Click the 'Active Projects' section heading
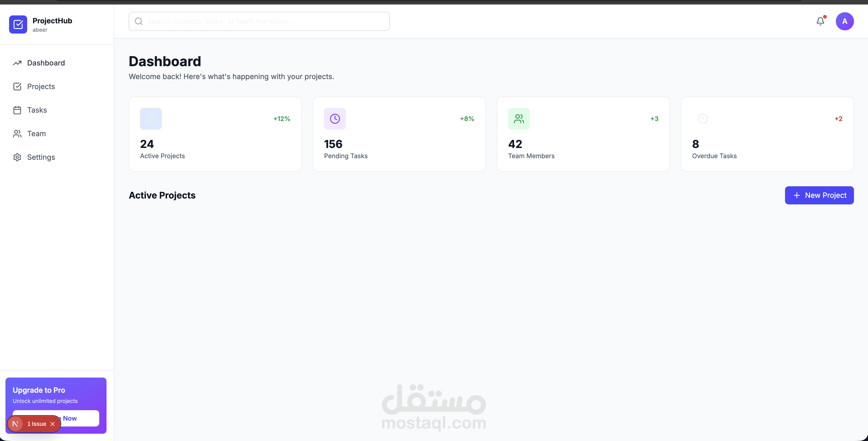The width and height of the screenshot is (868, 441). [162, 195]
